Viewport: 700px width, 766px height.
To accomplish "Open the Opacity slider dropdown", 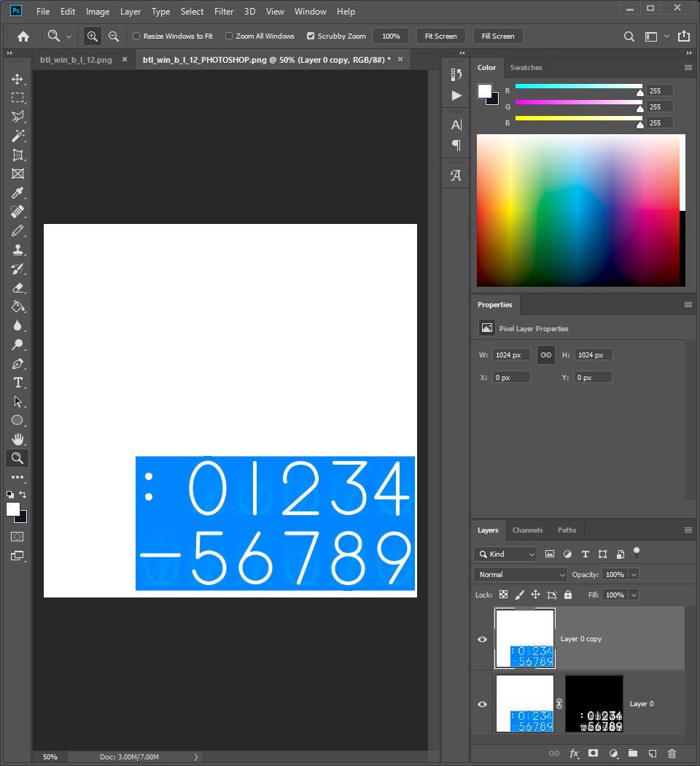I will pyautogui.click(x=634, y=575).
